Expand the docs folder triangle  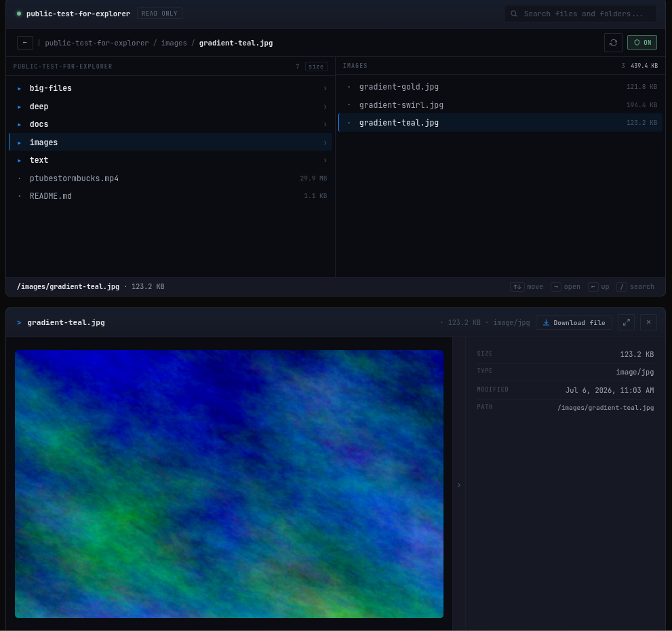tap(19, 124)
